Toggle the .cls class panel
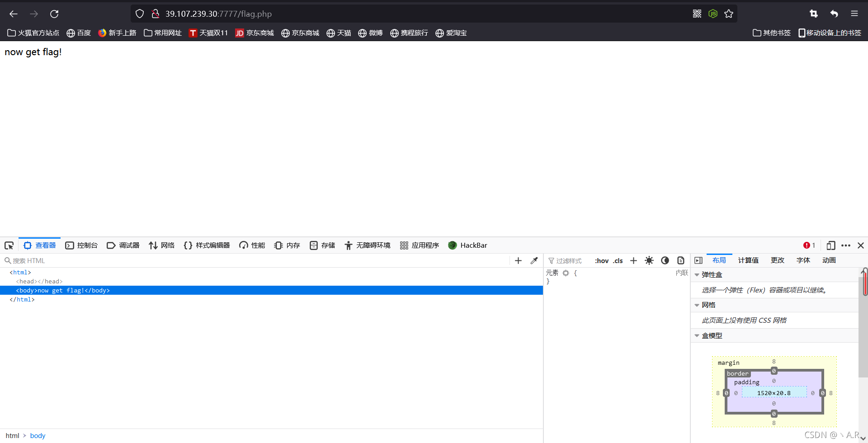 pos(618,261)
